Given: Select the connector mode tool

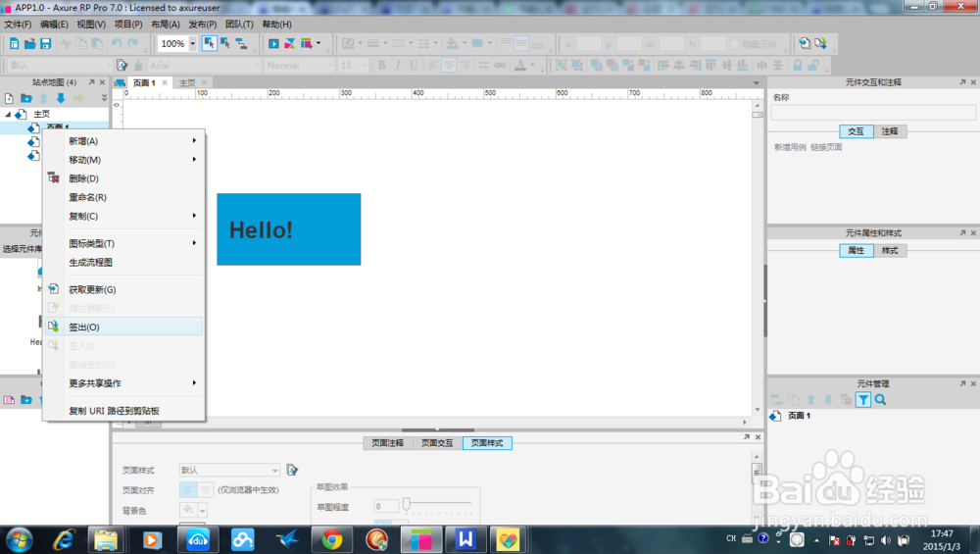Looking at the screenshot, I should [x=241, y=43].
